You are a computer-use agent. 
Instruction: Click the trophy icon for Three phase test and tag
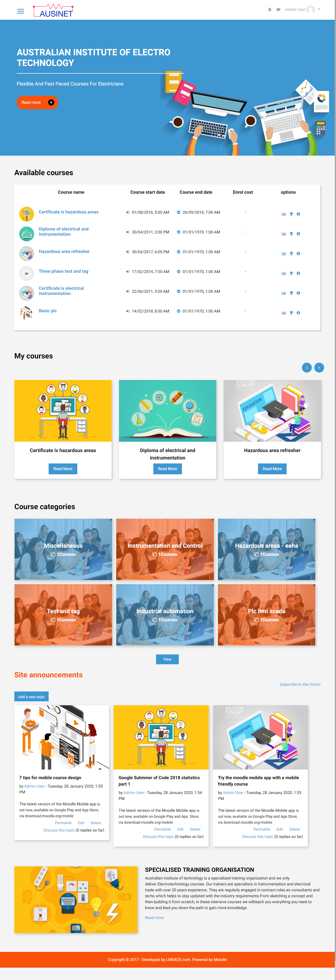point(291,273)
